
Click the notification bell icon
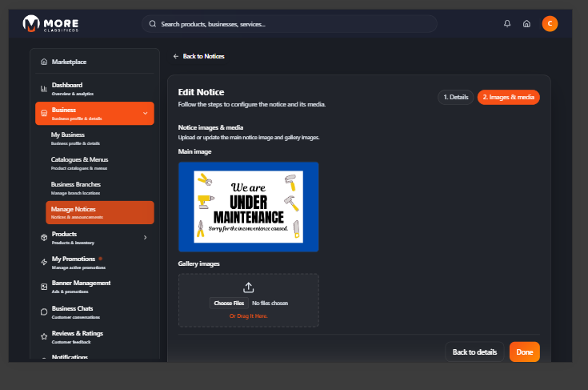(507, 24)
